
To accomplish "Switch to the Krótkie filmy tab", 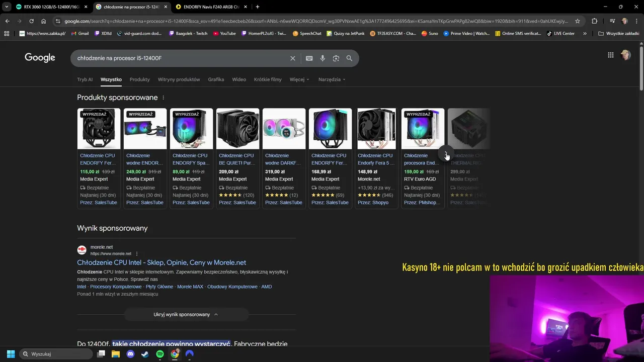I will [x=268, y=79].
